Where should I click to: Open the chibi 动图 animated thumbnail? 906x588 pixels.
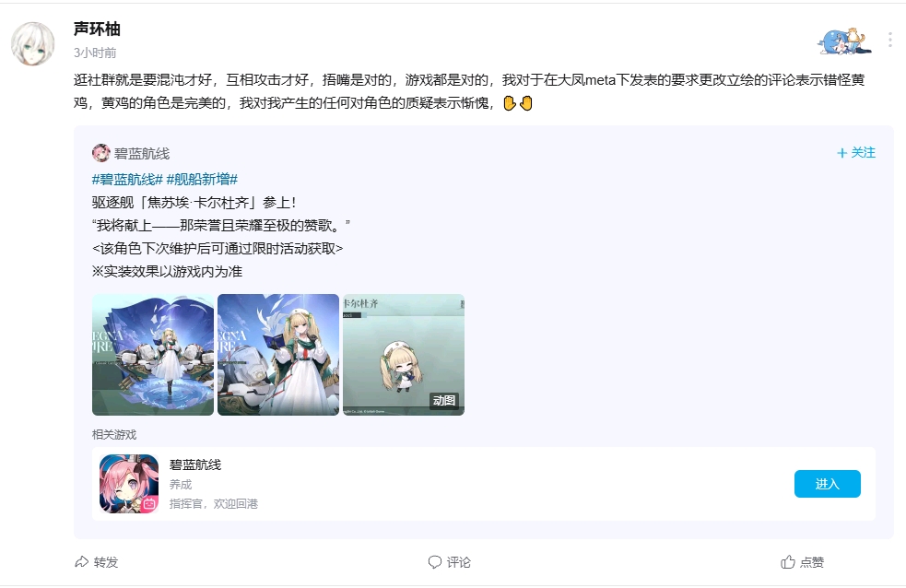(x=404, y=355)
